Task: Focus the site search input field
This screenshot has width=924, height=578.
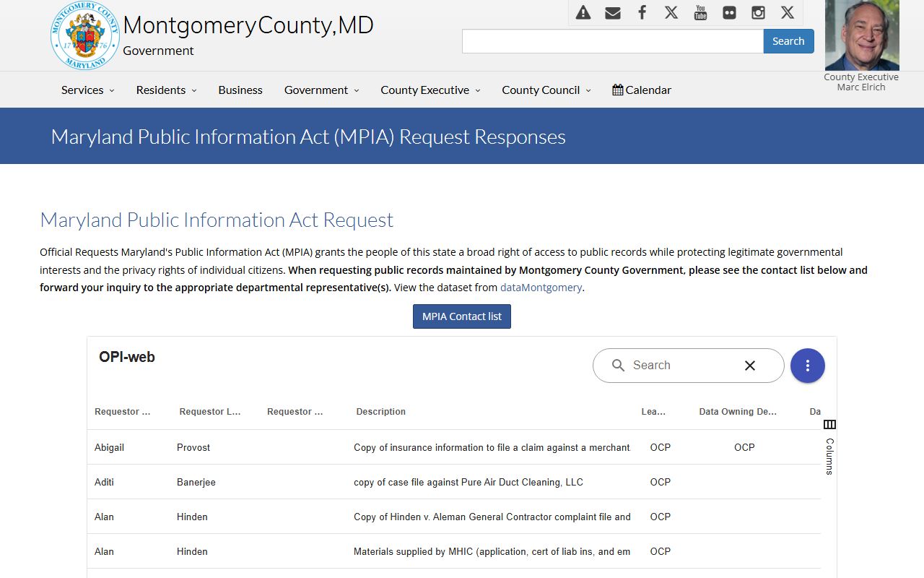Action: [x=613, y=41]
